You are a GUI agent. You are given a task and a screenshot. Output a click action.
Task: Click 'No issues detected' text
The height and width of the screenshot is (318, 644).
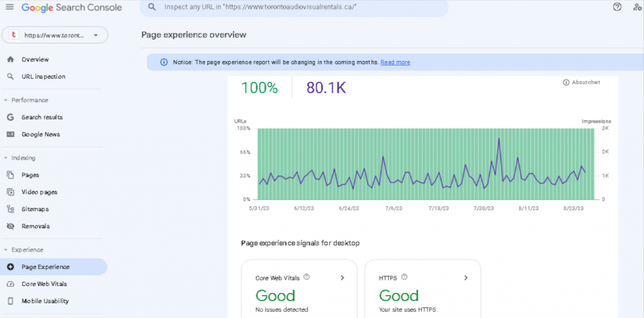pos(282,310)
